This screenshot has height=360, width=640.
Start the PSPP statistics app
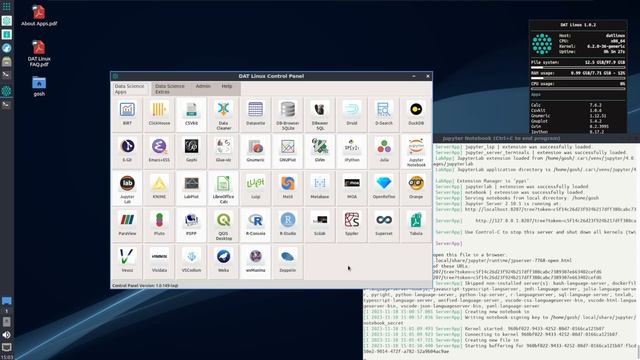click(x=191, y=225)
